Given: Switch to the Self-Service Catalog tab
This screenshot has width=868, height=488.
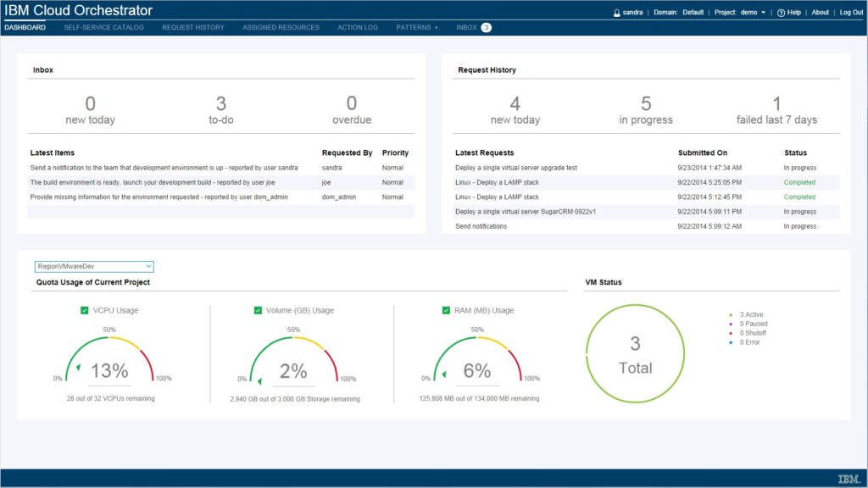Looking at the screenshot, I should [x=103, y=26].
